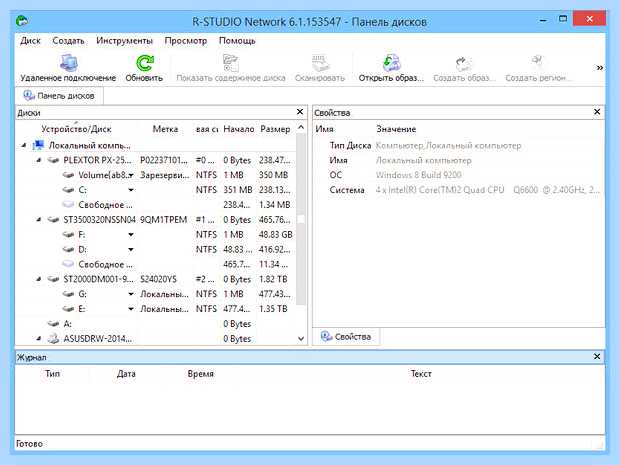Close the Журнал panel
The height and width of the screenshot is (465, 620).
tap(597, 357)
